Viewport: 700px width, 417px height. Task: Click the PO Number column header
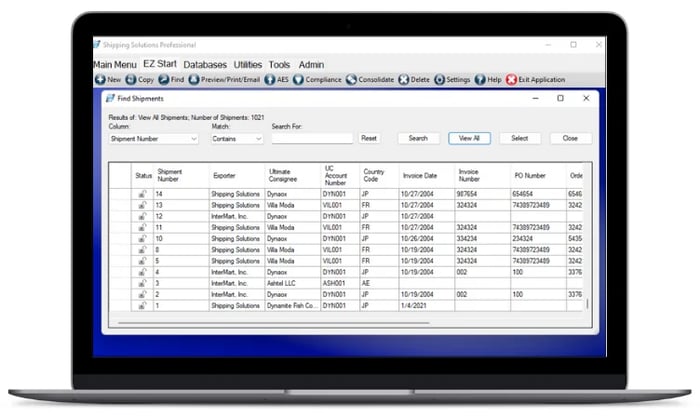click(x=538, y=175)
